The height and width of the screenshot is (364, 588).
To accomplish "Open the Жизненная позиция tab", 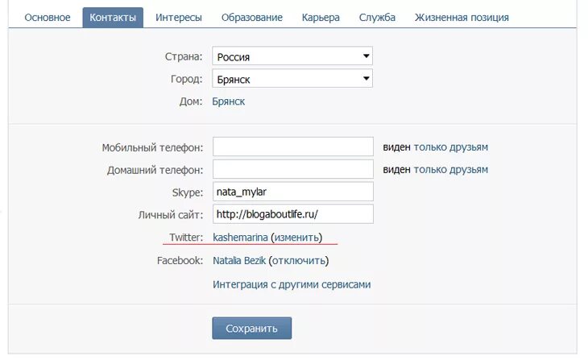I will click(462, 18).
